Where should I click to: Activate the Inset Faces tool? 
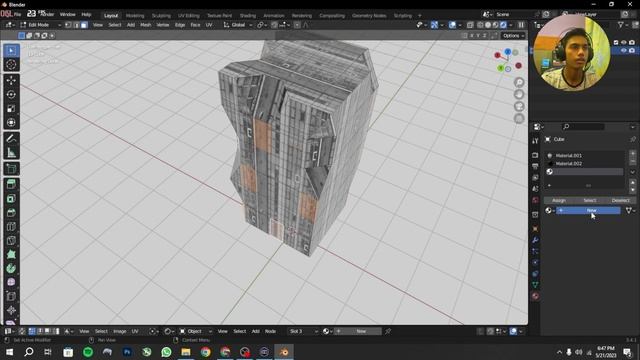(x=11, y=199)
